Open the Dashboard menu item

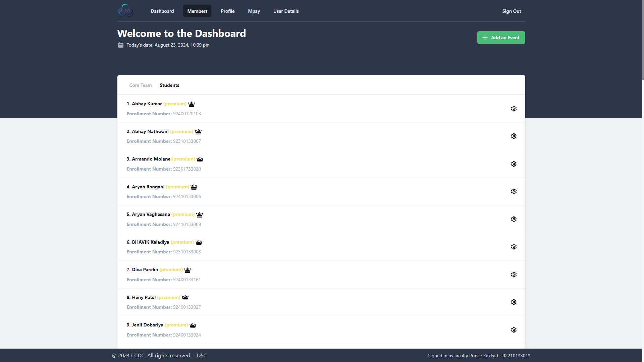(162, 11)
